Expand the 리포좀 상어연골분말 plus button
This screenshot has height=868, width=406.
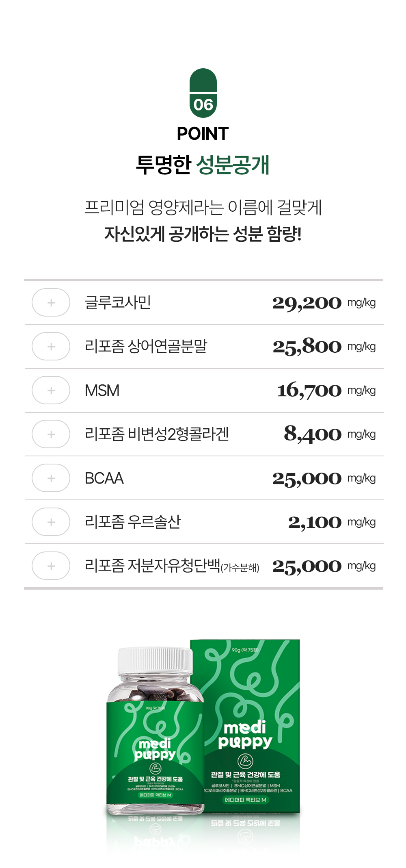(x=51, y=346)
